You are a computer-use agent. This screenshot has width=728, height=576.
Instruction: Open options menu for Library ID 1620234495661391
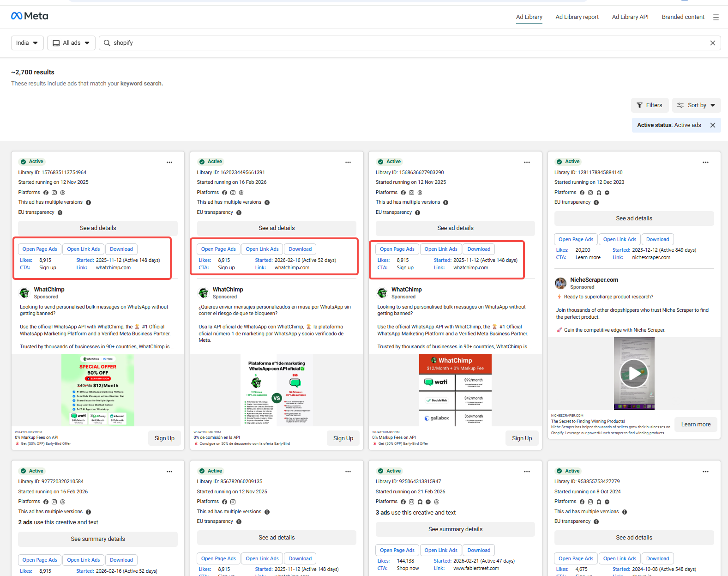(348, 162)
